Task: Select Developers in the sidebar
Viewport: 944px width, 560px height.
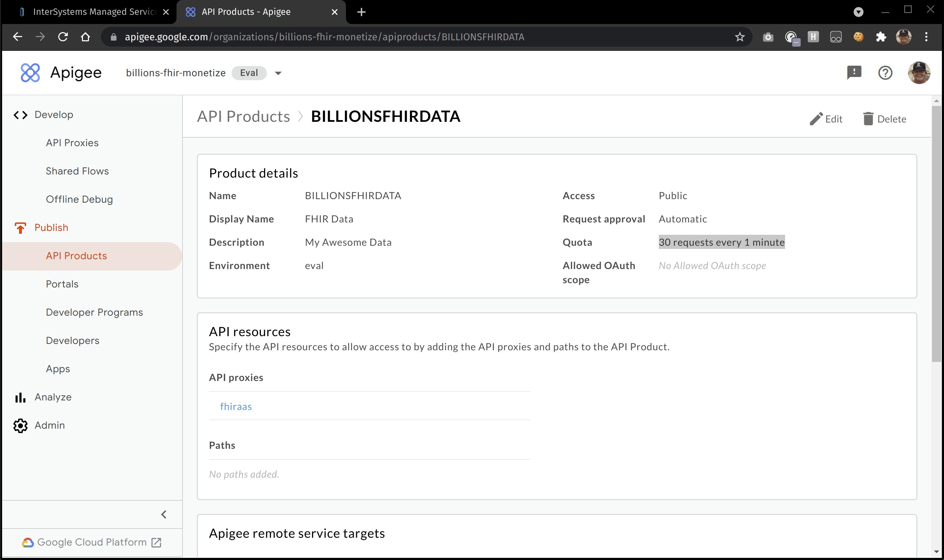Action: coord(72,340)
